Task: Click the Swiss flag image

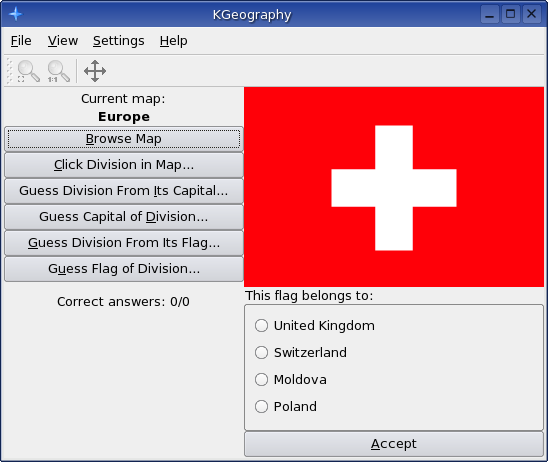Action: tap(394, 187)
